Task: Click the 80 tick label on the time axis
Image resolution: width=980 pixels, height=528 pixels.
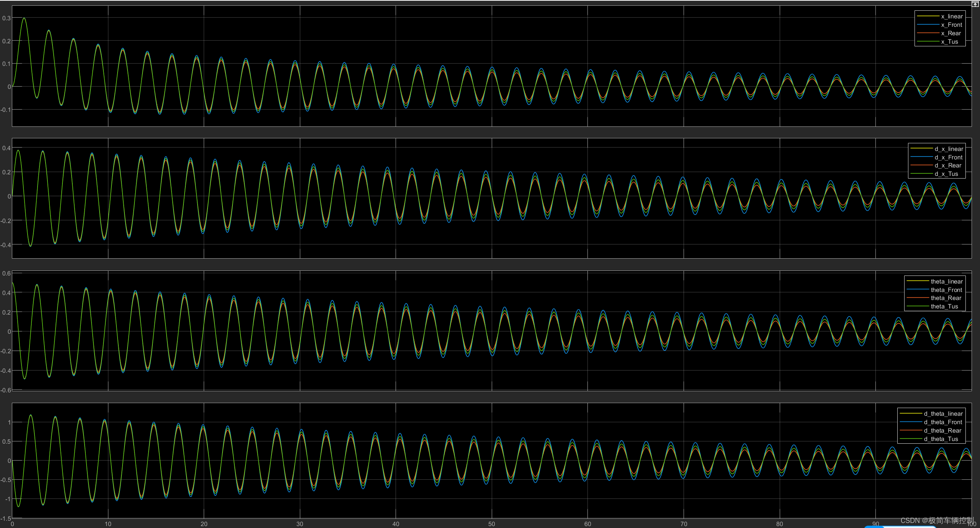Action: point(780,524)
